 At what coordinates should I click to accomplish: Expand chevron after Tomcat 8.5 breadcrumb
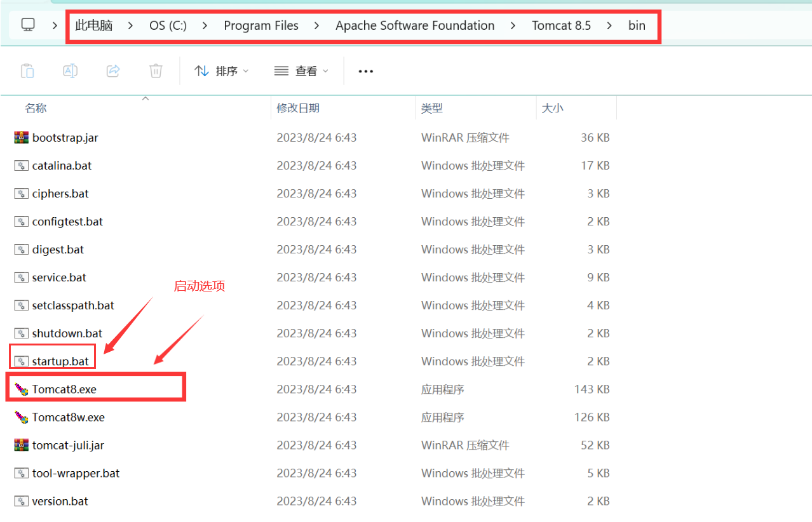click(609, 25)
